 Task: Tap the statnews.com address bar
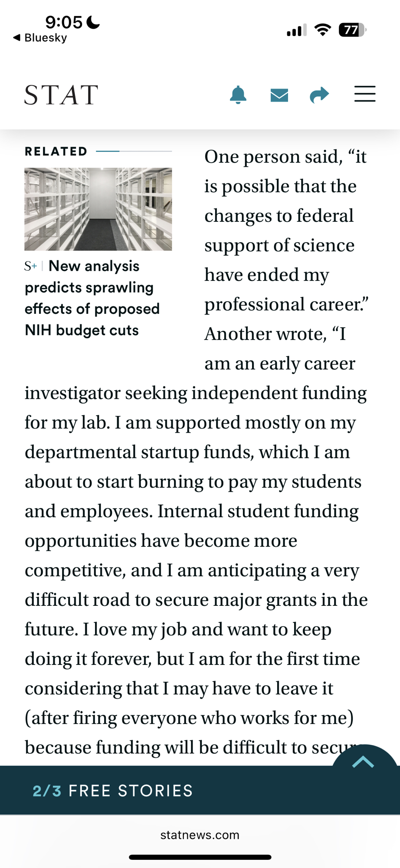click(200, 835)
